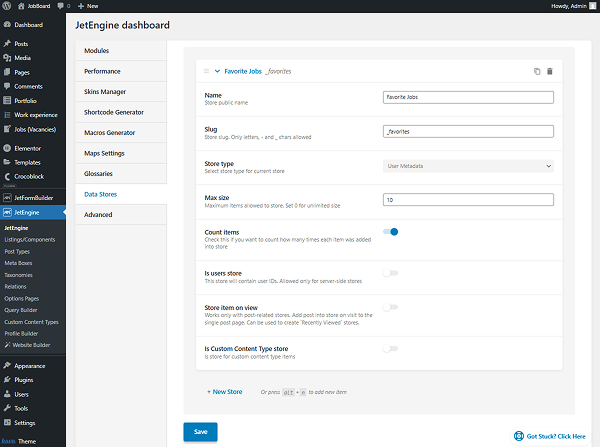
Task: Click the Media icon in sidebar
Action: coord(7,58)
